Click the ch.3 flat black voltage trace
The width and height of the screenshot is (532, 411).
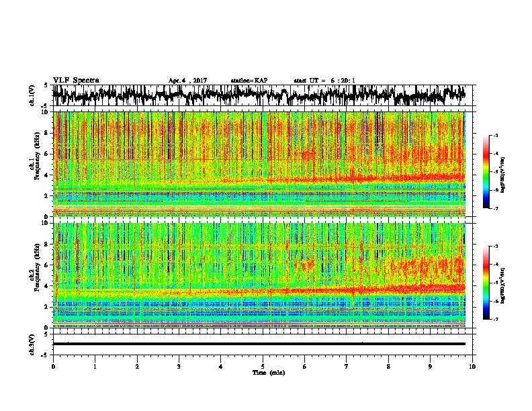259,344
